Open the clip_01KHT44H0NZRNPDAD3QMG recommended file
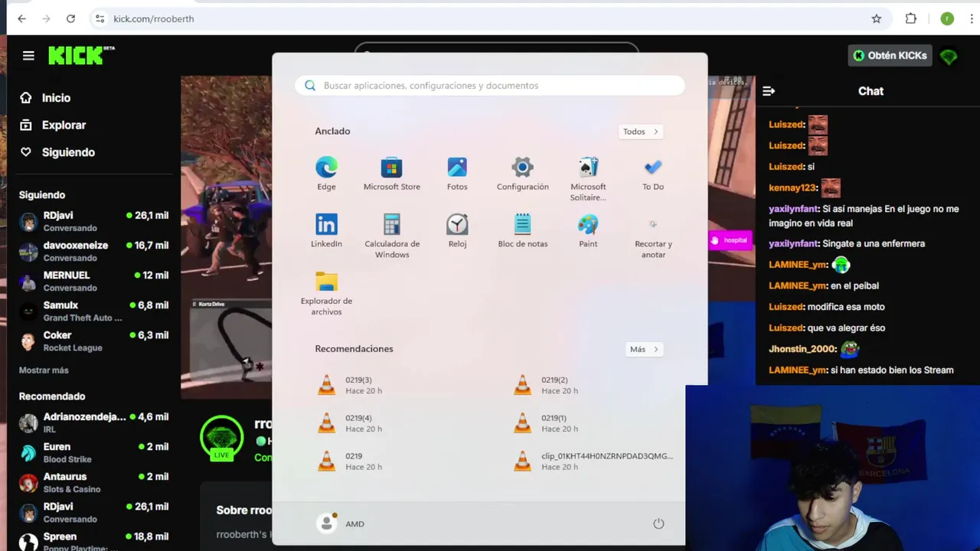This screenshot has width=980, height=551. pyautogui.click(x=593, y=461)
